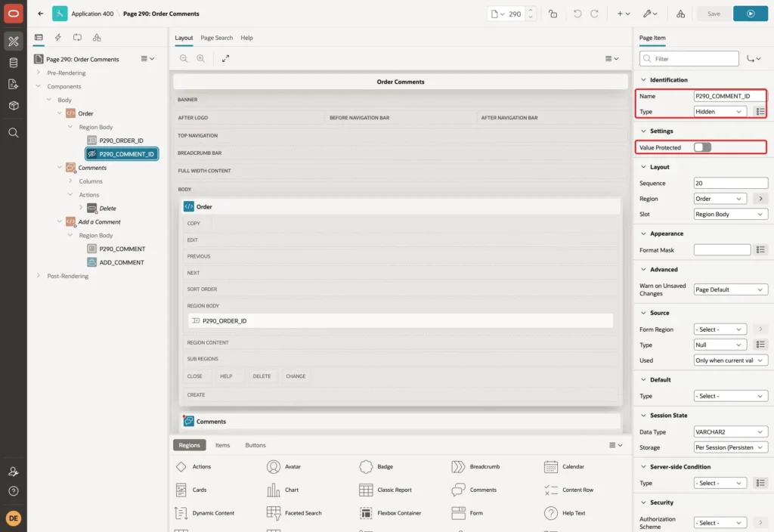Screen dimensions: 774x532
Task: Redo the last change
Action: (x=594, y=14)
